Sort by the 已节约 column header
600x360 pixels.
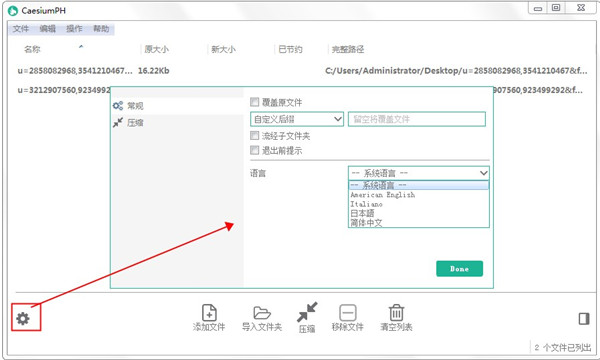click(x=290, y=49)
